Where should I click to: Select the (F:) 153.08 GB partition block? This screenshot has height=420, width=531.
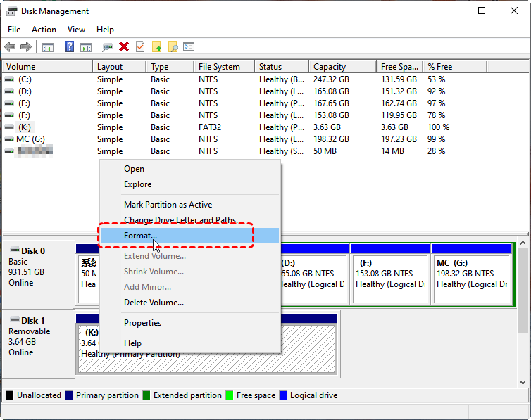coord(390,274)
